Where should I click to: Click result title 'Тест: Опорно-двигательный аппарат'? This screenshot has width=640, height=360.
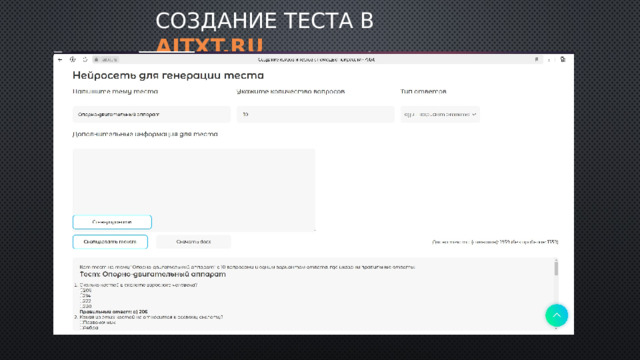point(153,274)
